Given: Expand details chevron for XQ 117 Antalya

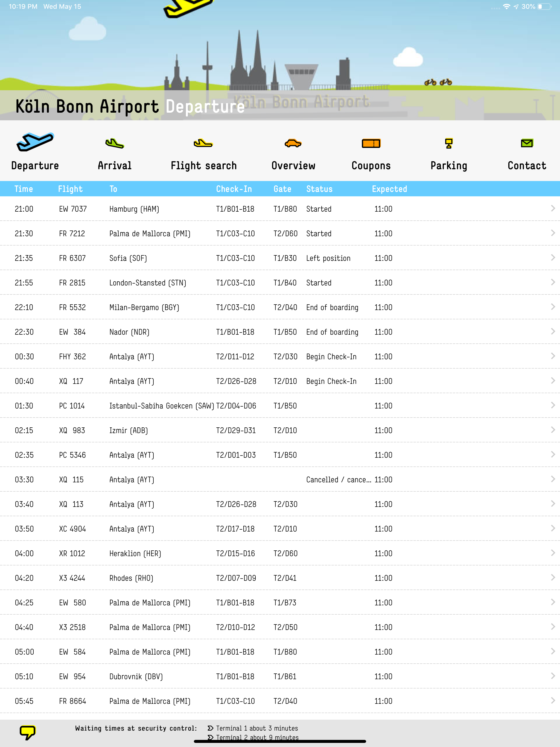Looking at the screenshot, I should (553, 381).
